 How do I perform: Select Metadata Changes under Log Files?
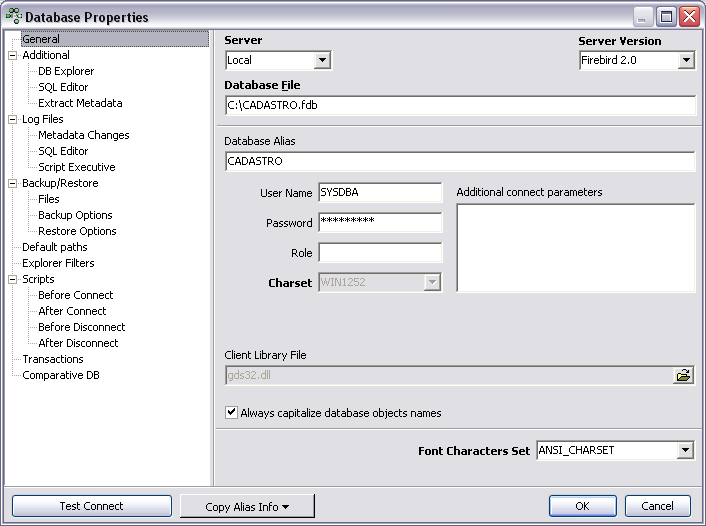tap(84, 135)
